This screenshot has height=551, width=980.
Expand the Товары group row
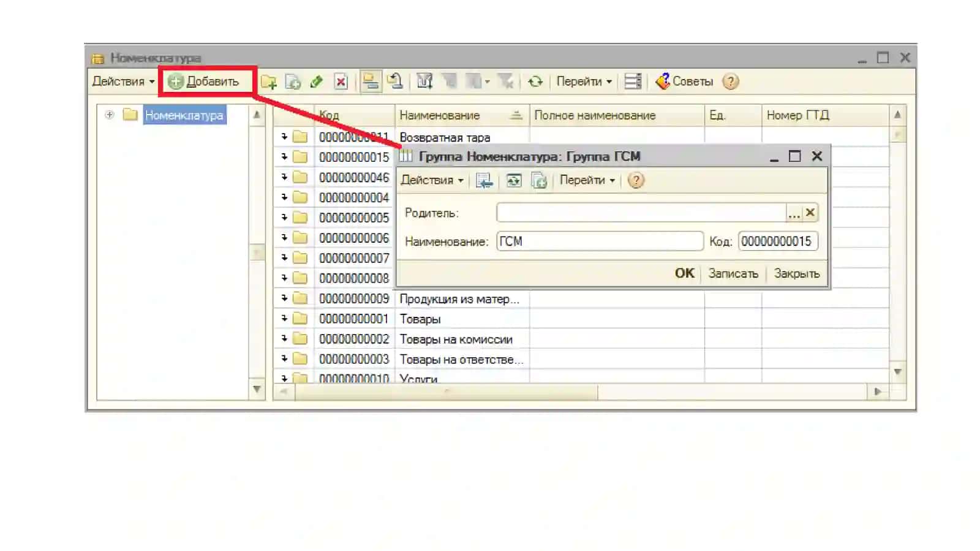coord(284,319)
